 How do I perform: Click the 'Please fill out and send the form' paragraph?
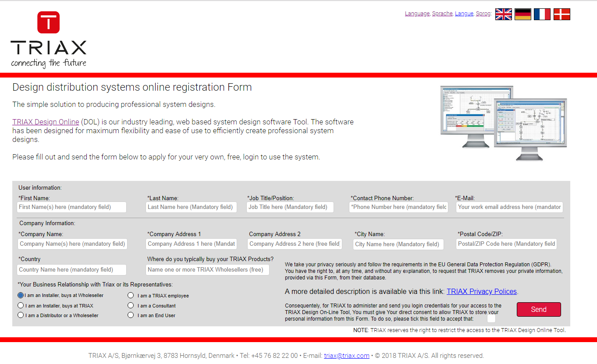[166, 157]
